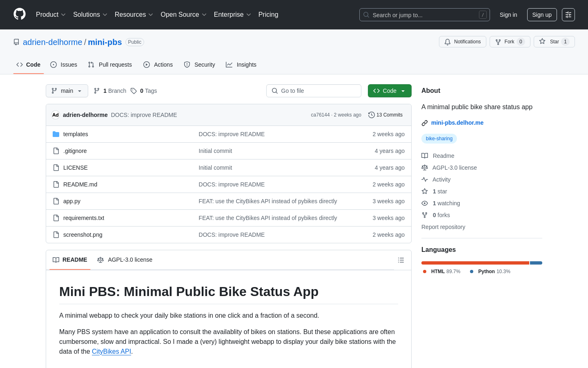Open README.md file
Screen dimensions: 588x368
pos(80,184)
